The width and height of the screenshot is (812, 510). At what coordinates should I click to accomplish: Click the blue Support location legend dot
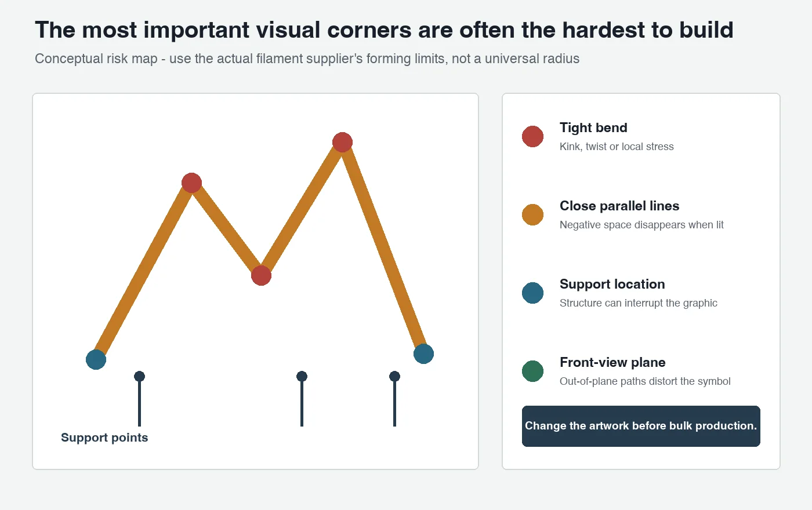(x=532, y=293)
